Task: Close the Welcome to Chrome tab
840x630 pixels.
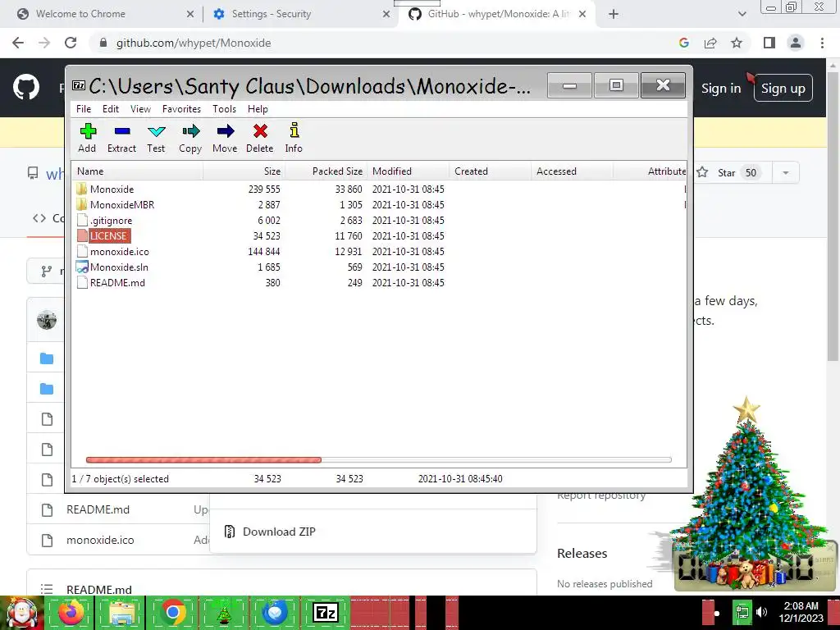Action: [x=190, y=14]
